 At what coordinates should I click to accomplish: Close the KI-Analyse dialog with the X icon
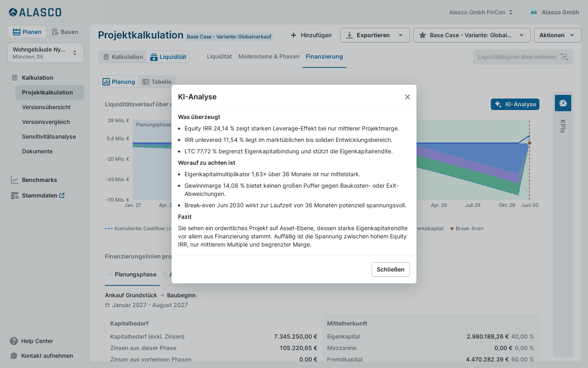407,97
